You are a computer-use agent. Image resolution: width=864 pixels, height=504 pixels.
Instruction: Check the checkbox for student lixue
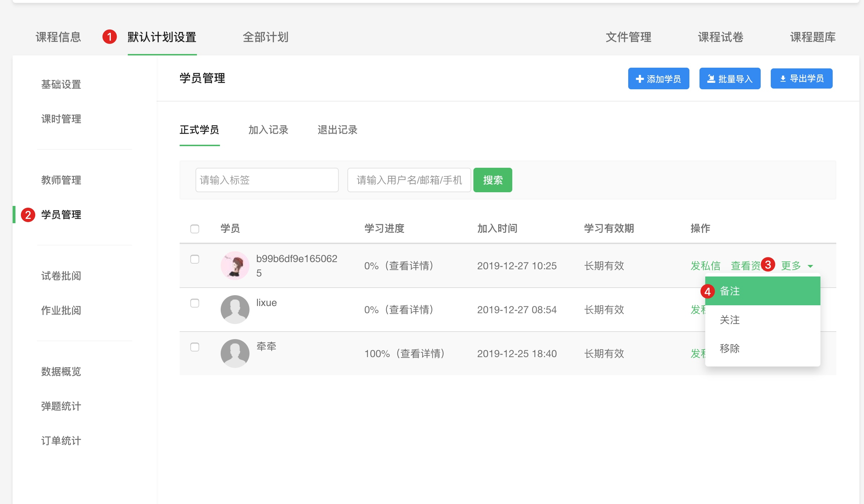click(x=195, y=303)
